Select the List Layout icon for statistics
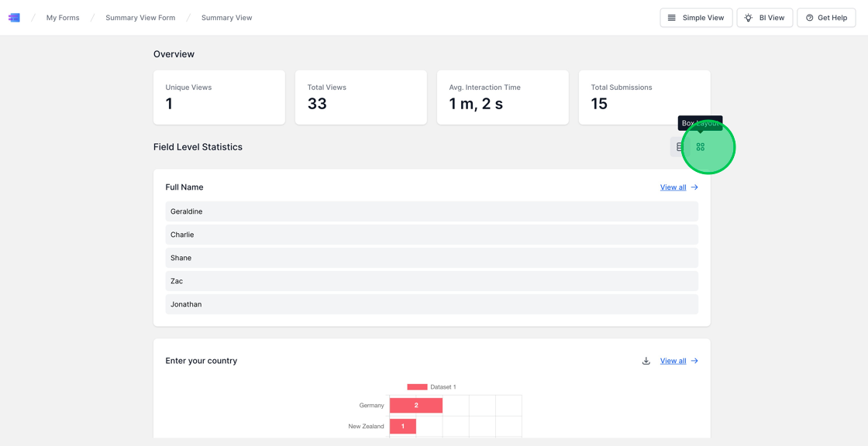Viewport: 868px width, 446px height. [x=678, y=146]
